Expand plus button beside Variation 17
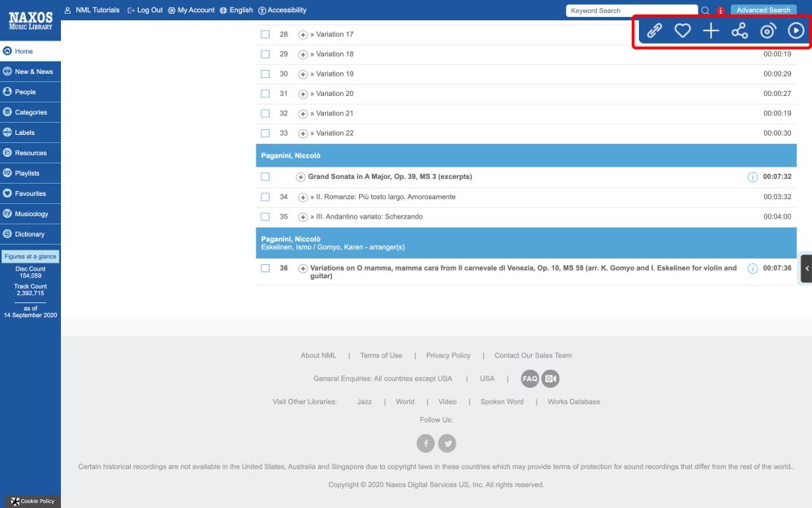 click(303, 35)
